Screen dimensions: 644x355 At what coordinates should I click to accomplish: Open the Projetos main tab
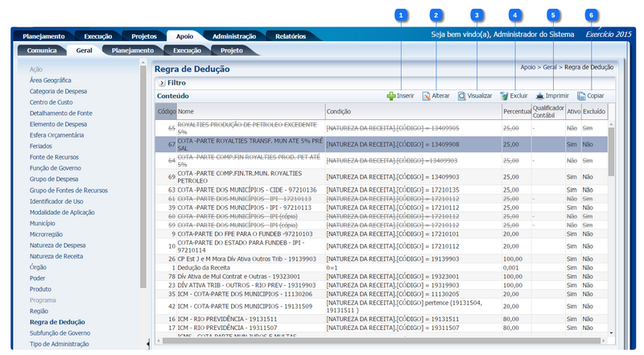144,36
